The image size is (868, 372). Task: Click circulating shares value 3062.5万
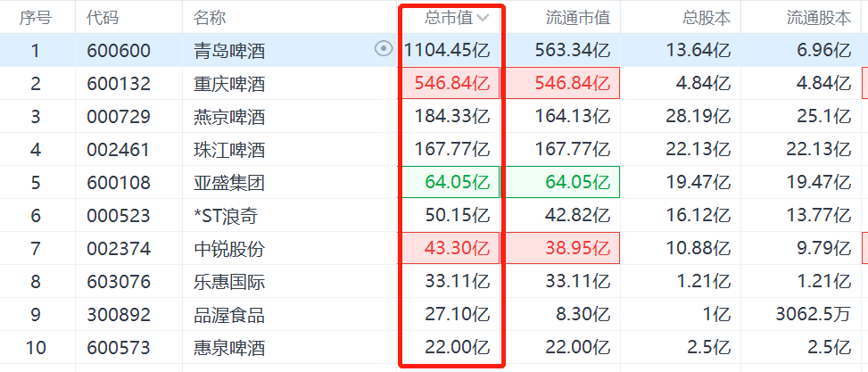point(814,315)
